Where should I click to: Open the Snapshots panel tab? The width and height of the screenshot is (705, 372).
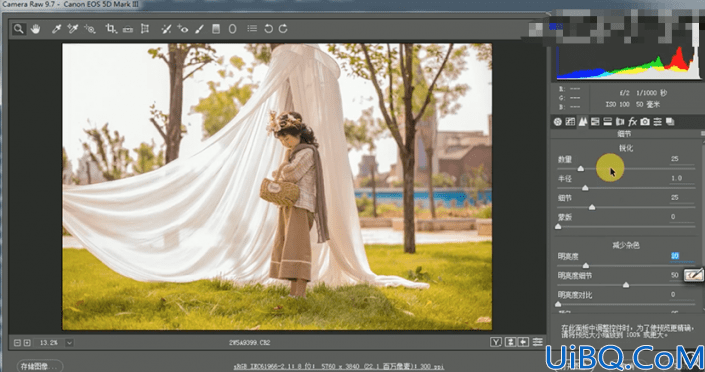670,121
